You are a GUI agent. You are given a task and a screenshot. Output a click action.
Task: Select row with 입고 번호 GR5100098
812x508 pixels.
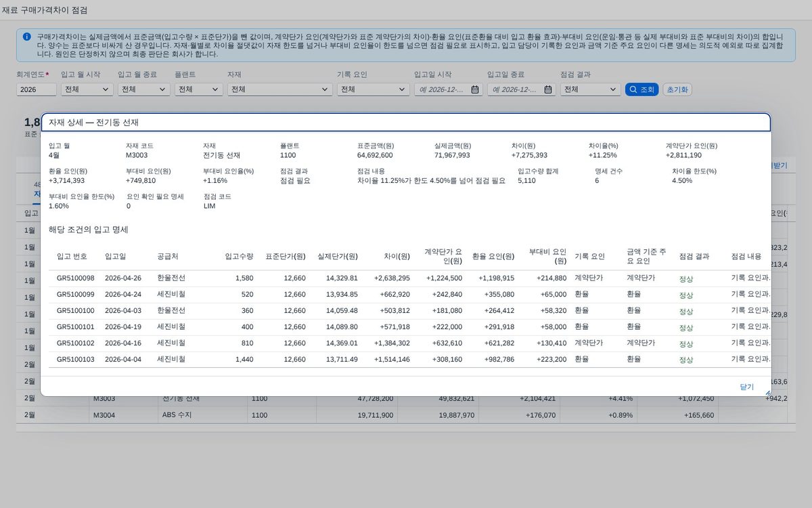[409, 278]
